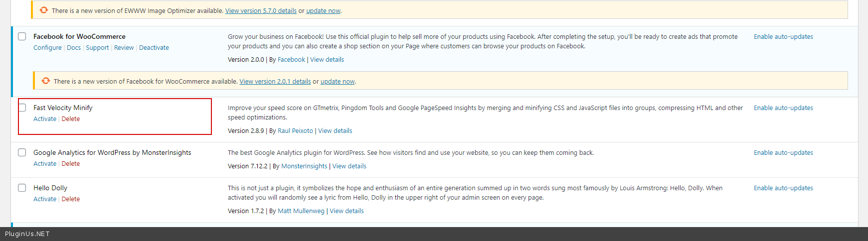Tick the Google Analytics for WordPress checkbox
868x241 pixels.
coord(22,152)
